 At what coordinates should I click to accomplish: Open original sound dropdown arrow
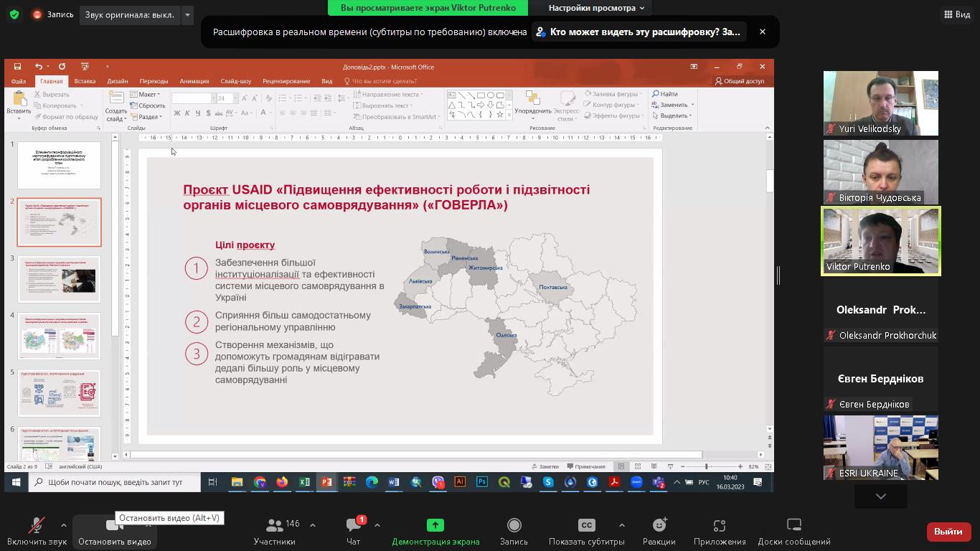click(187, 14)
